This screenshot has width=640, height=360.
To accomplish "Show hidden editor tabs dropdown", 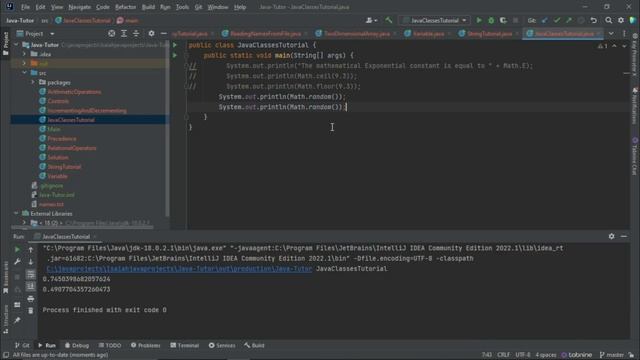I will [x=611, y=33].
